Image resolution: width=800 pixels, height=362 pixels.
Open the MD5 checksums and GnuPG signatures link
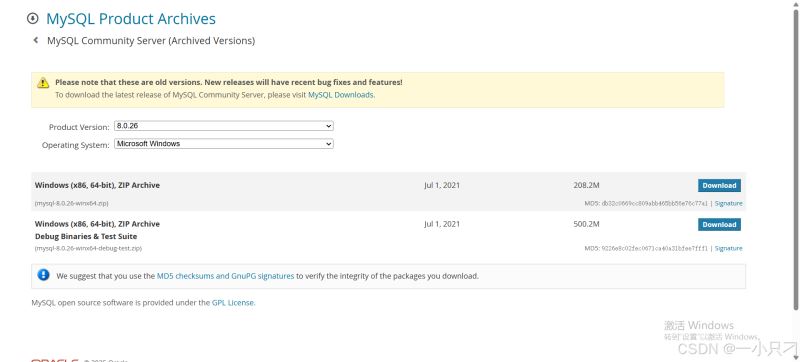[x=225, y=276]
